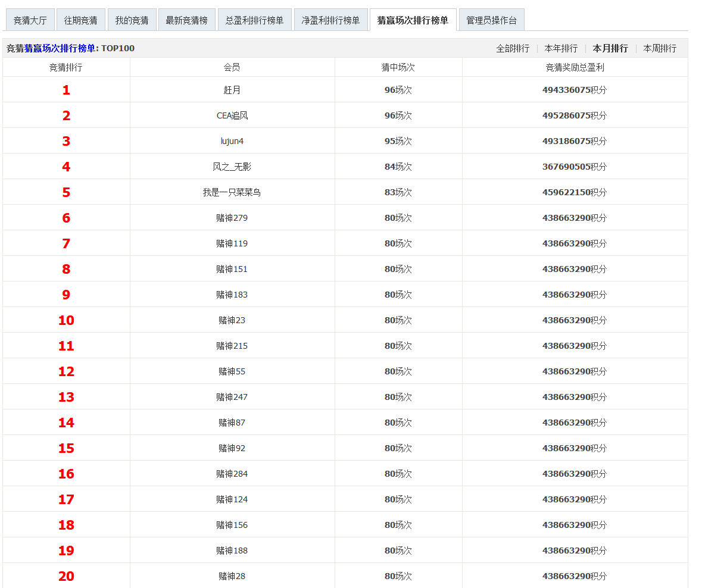Open the 总盈利排行榜单 tab
Screen dimensions: 702x588
pyautogui.click(x=254, y=20)
